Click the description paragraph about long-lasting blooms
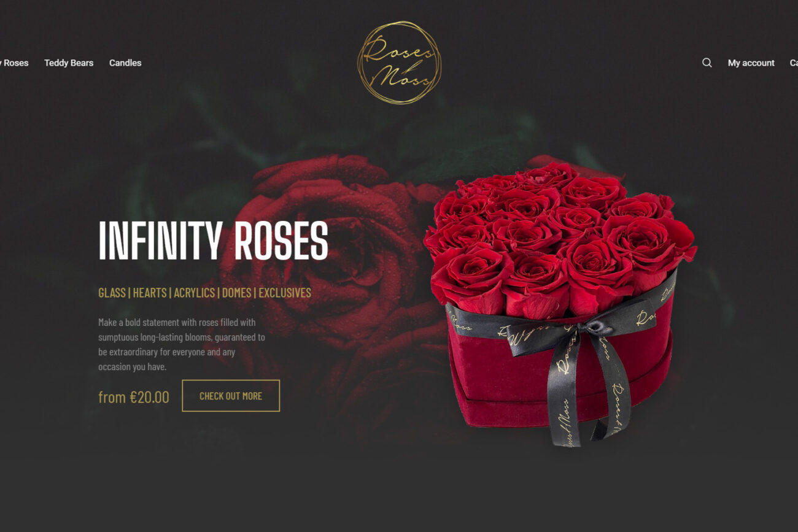The image size is (798, 532). click(x=182, y=344)
